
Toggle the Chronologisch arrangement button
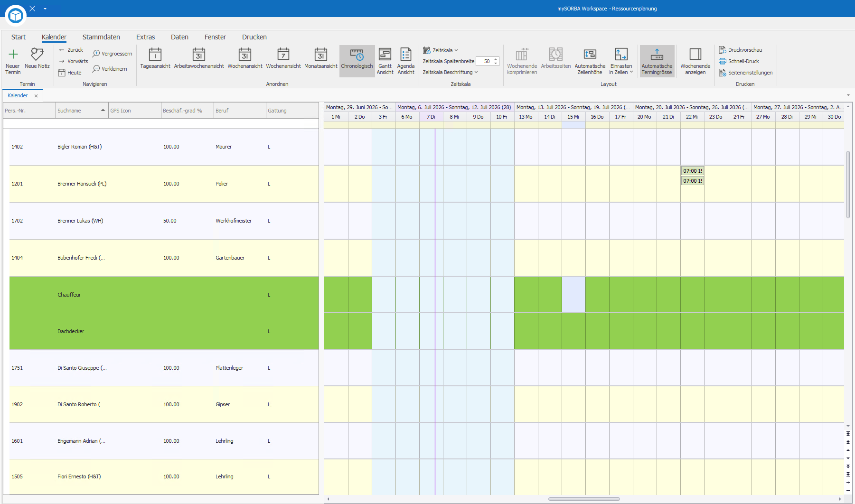(x=357, y=61)
